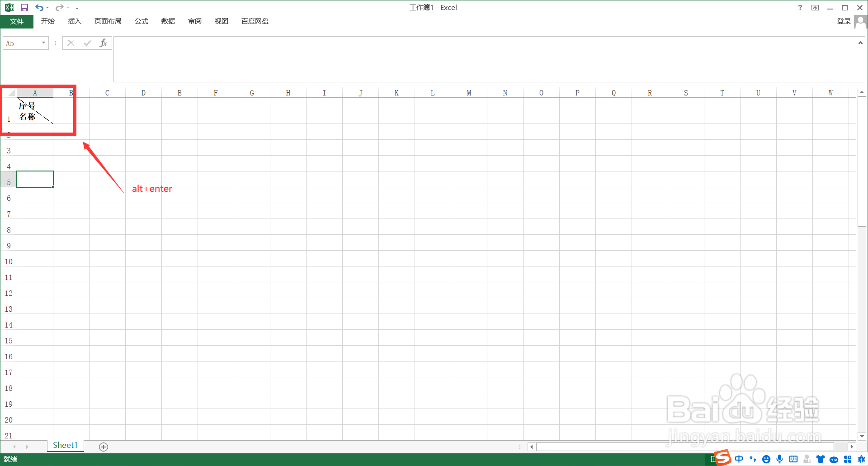
Task: Open the Sogou soft keyboard icon
Action: 793,459
